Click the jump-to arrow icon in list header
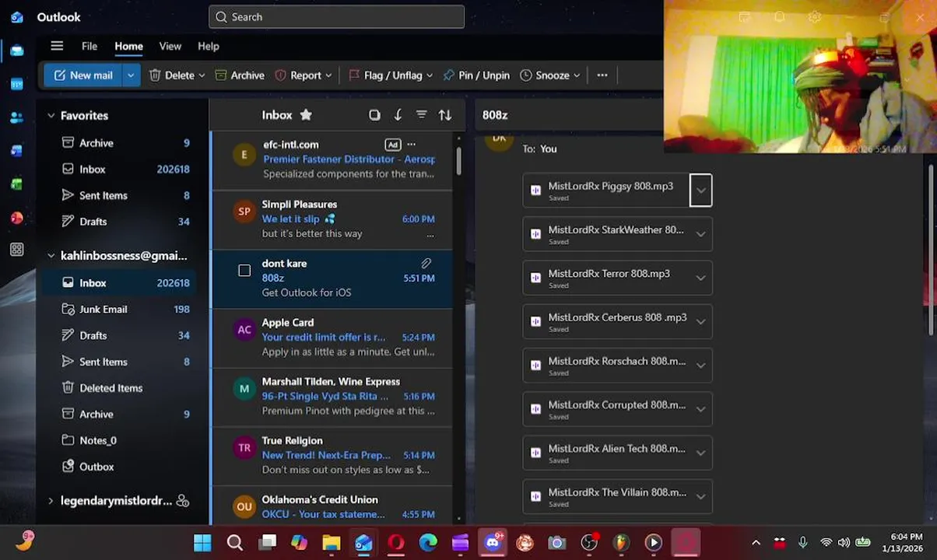 tap(398, 115)
